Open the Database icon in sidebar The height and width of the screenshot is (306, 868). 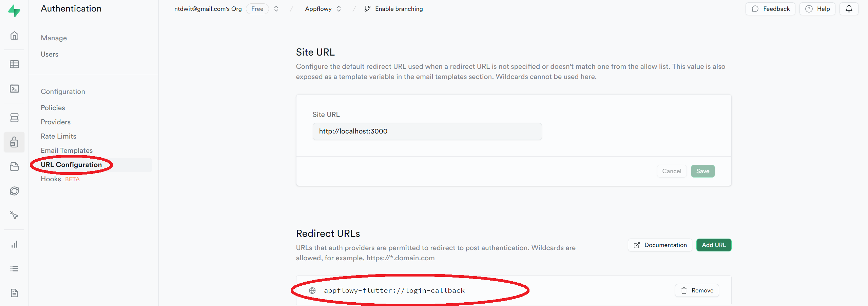click(14, 118)
